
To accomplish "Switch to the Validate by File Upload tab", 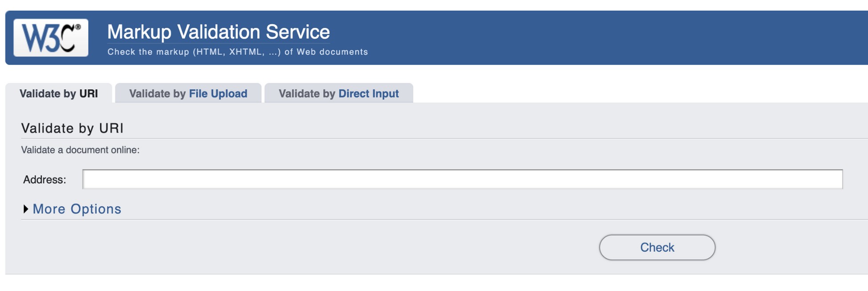I will [188, 93].
